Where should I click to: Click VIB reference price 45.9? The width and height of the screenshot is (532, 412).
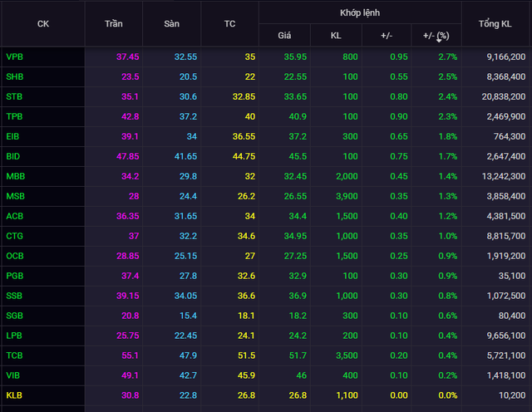point(246,375)
